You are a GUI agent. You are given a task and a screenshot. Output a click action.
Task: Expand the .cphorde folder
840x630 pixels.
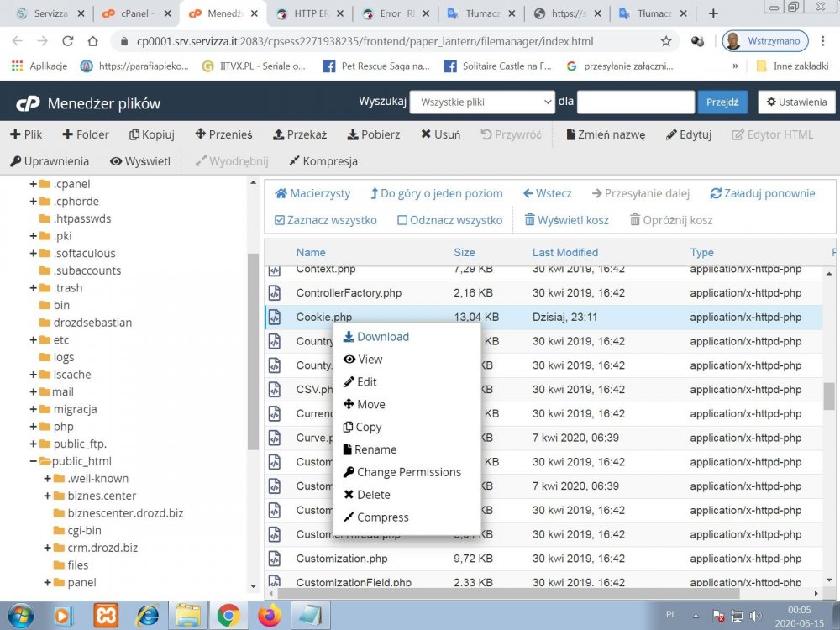pyautogui.click(x=34, y=201)
